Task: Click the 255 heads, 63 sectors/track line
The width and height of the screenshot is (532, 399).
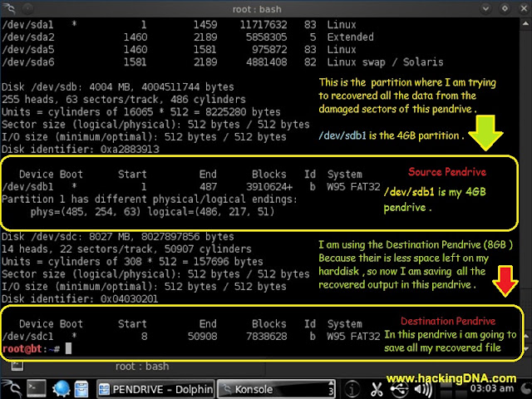Action: pos(124,100)
